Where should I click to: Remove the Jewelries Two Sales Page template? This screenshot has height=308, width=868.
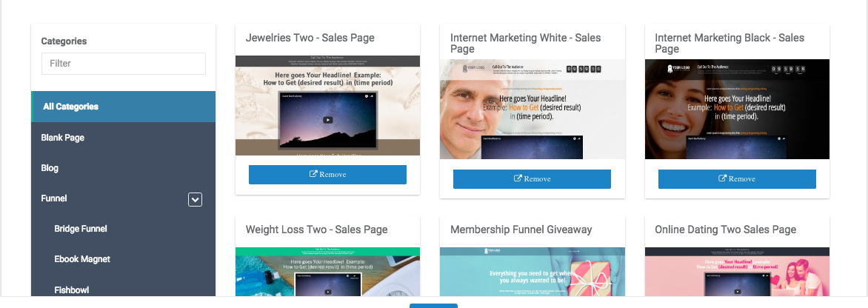(327, 174)
